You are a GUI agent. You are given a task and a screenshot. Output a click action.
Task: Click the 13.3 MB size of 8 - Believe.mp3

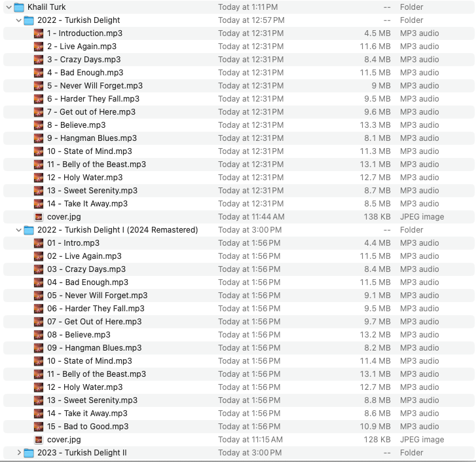point(375,125)
